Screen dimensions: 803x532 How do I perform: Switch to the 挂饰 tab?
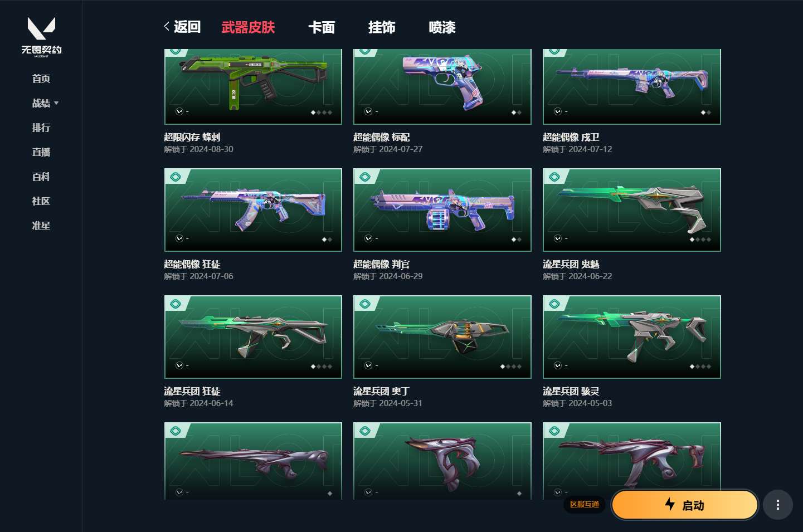[x=382, y=27]
